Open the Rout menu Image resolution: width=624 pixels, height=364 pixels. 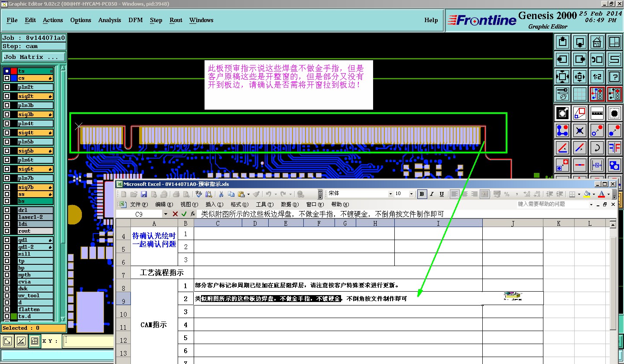tap(176, 20)
